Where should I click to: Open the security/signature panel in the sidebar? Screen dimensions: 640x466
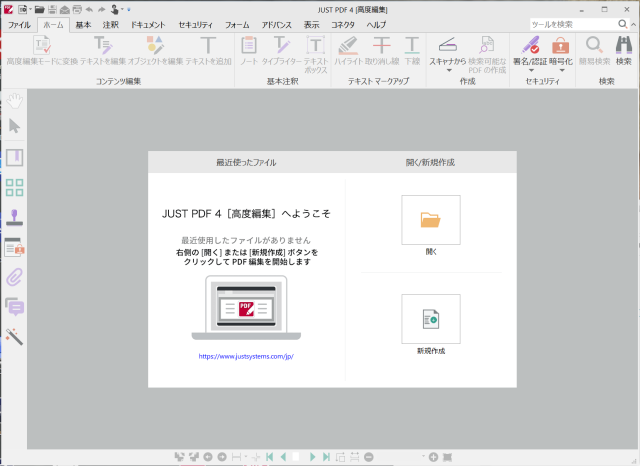(x=14, y=247)
